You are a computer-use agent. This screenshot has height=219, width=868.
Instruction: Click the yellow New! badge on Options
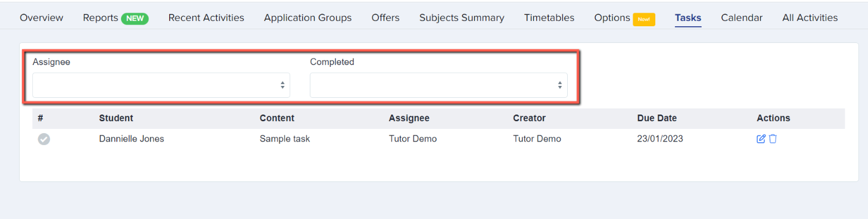[x=644, y=19]
